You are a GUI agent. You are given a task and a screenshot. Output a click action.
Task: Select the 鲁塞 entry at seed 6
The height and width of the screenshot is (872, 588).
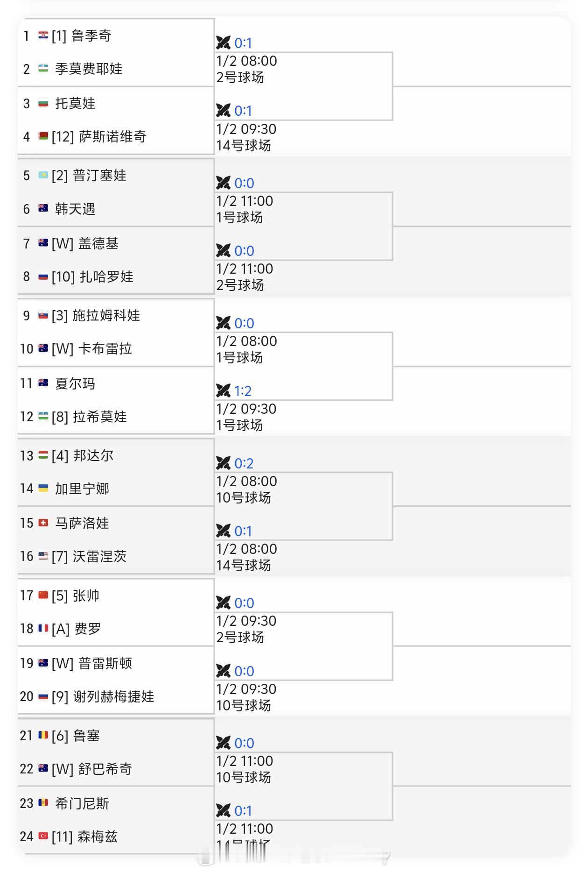click(84, 735)
